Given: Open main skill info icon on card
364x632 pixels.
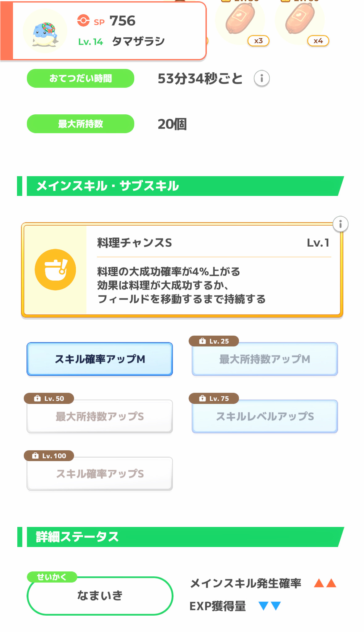Looking at the screenshot, I should point(340,224).
